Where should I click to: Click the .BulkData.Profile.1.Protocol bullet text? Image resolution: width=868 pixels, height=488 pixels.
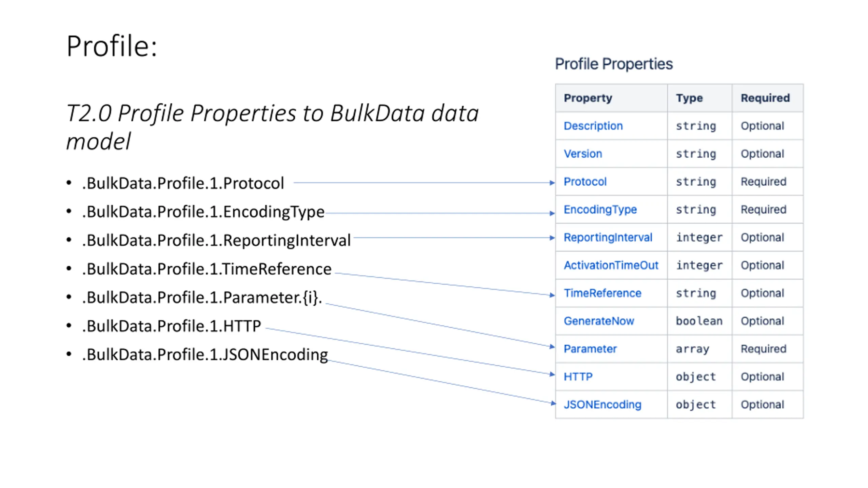tap(183, 183)
